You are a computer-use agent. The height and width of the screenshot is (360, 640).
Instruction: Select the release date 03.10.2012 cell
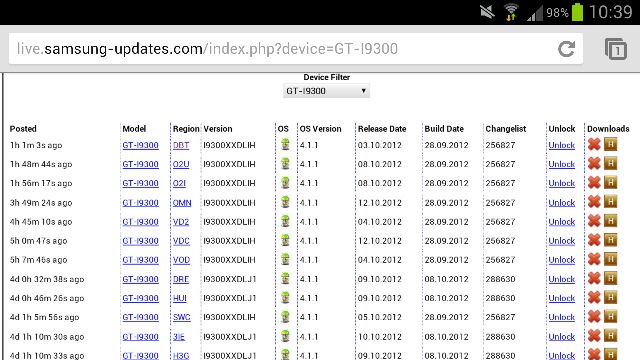pos(380,145)
